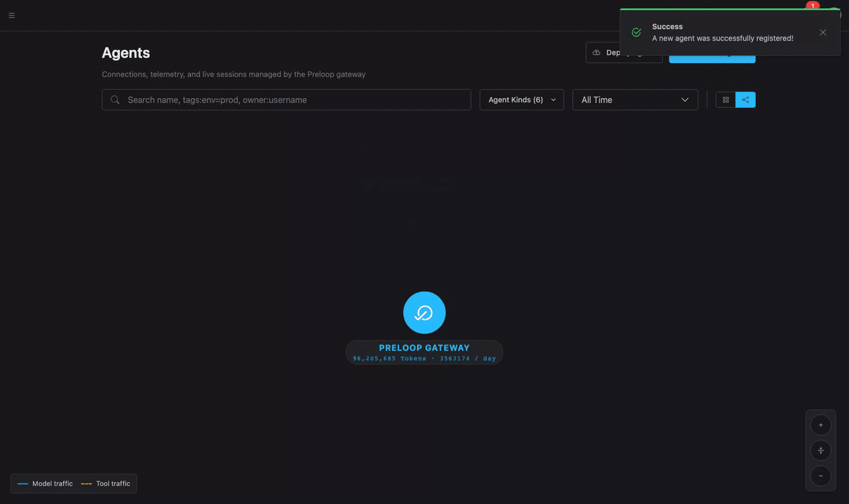Click the magnifier icon in search box
The height and width of the screenshot is (504, 849).
click(x=115, y=99)
